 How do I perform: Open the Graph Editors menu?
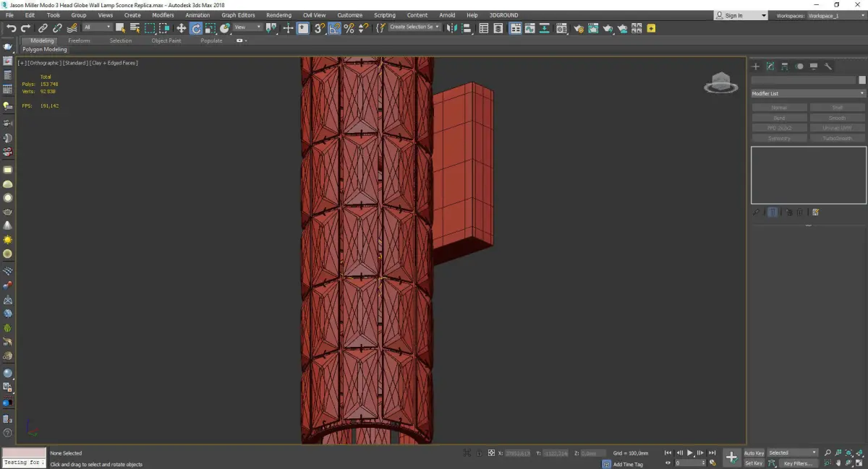click(x=238, y=15)
